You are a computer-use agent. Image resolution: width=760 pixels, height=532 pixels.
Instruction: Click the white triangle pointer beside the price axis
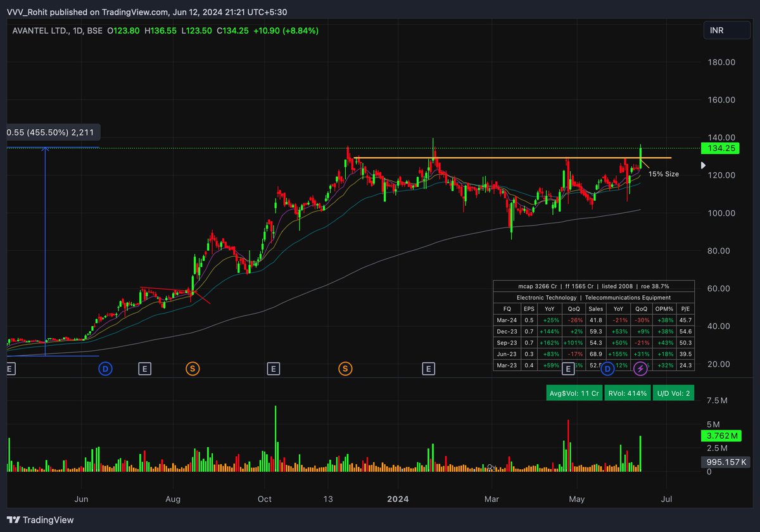click(703, 165)
